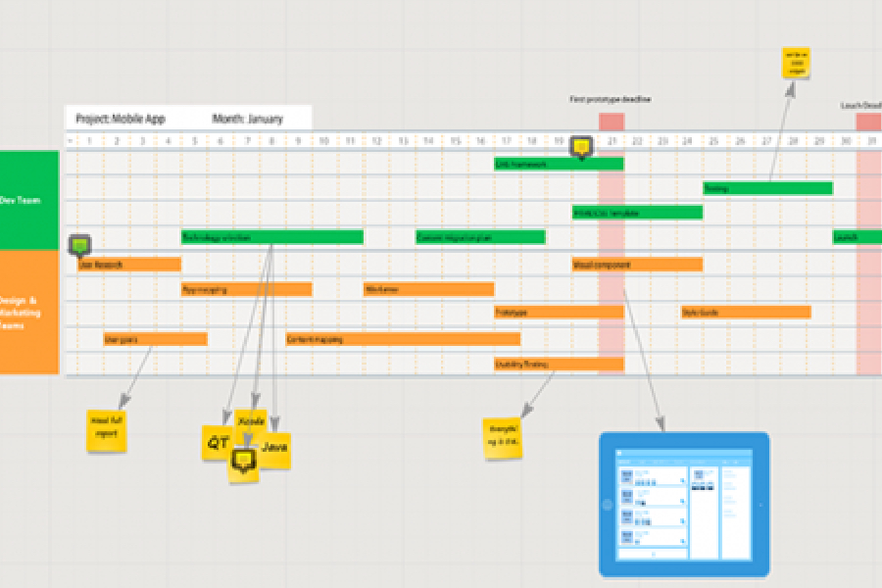
Task: Select the Wireframes task bar
Action: point(428,289)
